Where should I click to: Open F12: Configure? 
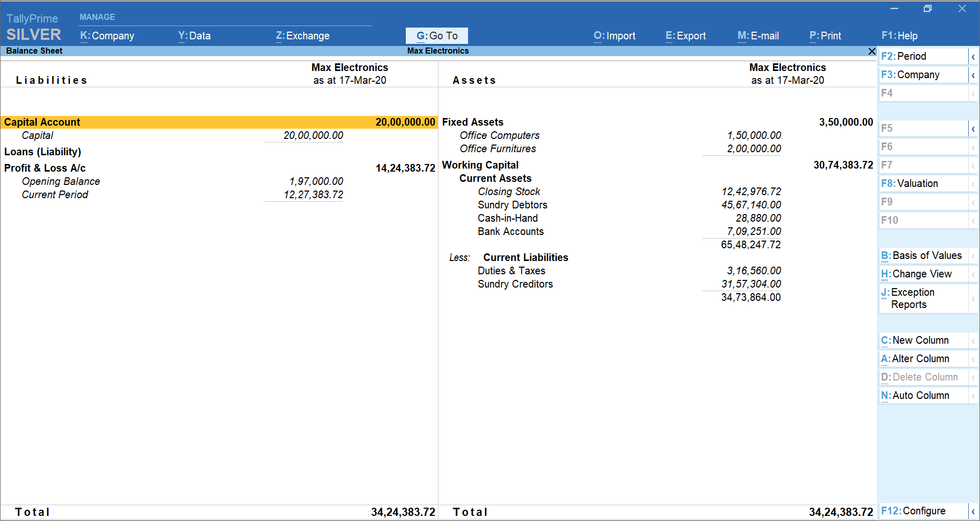[x=923, y=511]
